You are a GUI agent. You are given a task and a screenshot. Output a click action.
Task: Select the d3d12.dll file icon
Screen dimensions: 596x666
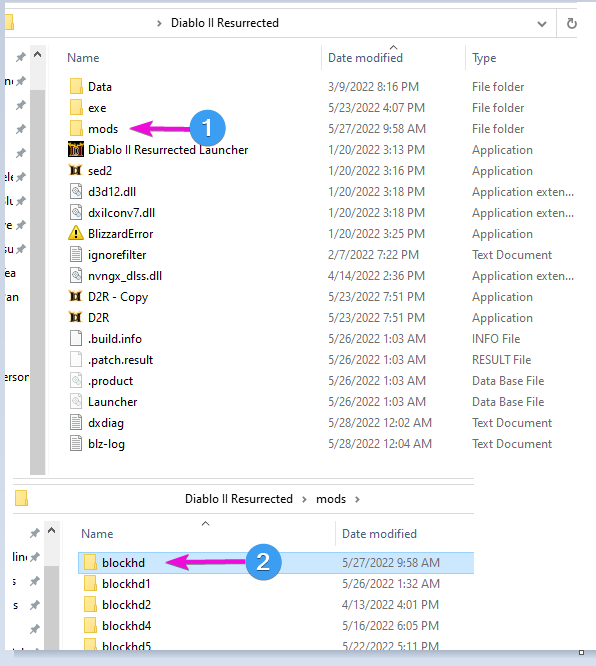click(76, 192)
